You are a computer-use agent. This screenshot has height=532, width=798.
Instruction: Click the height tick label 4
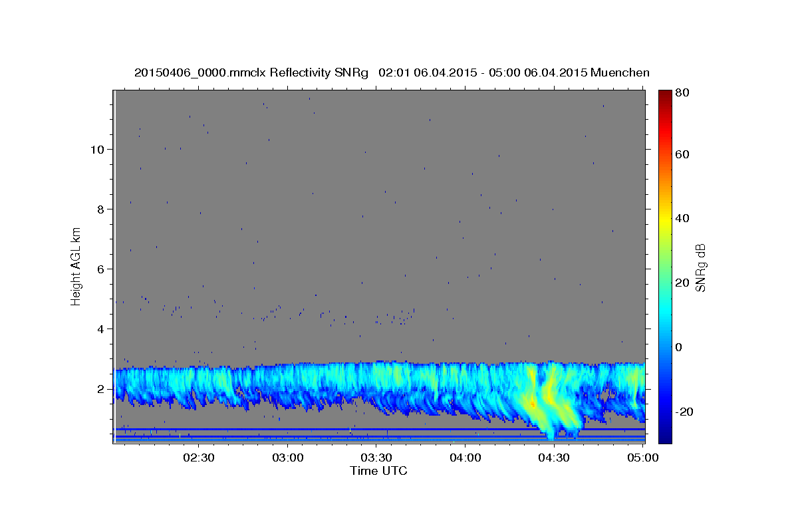click(x=100, y=329)
